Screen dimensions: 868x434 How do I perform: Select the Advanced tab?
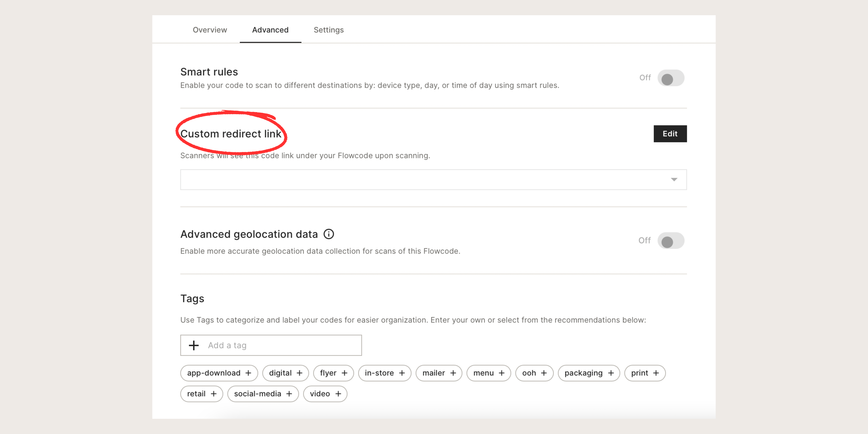coord(270,30)
